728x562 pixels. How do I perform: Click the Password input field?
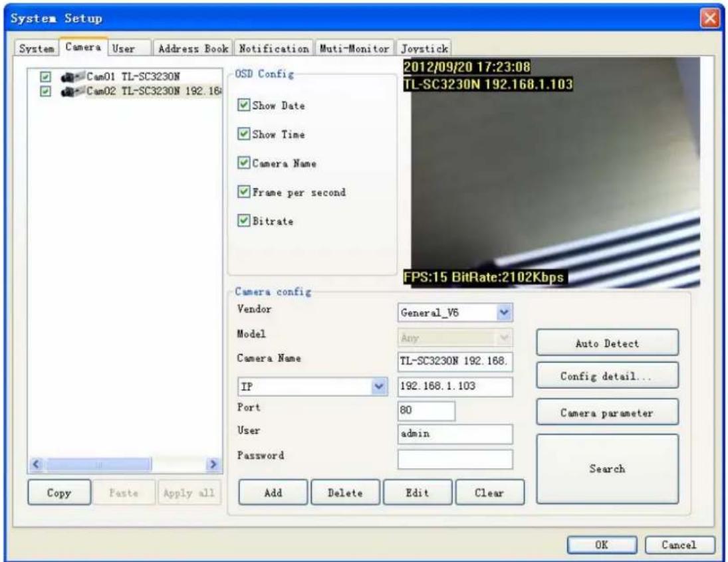pos(455,459)
